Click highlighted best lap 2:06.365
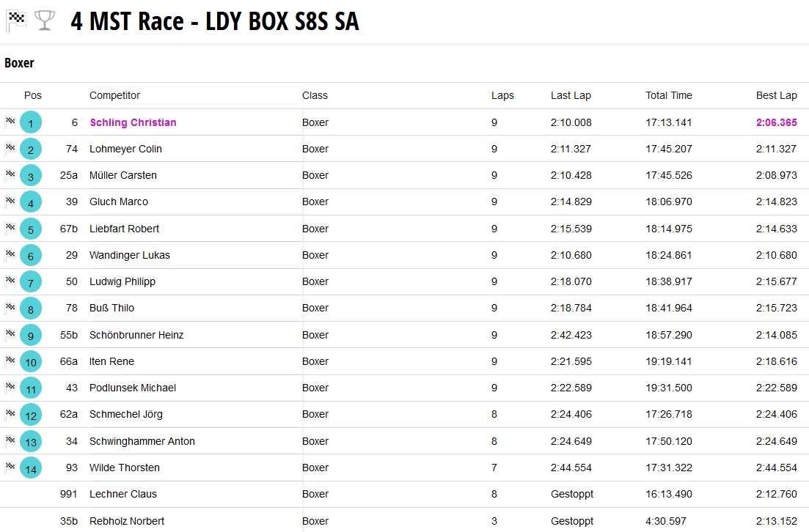 [x=776, y=122]
